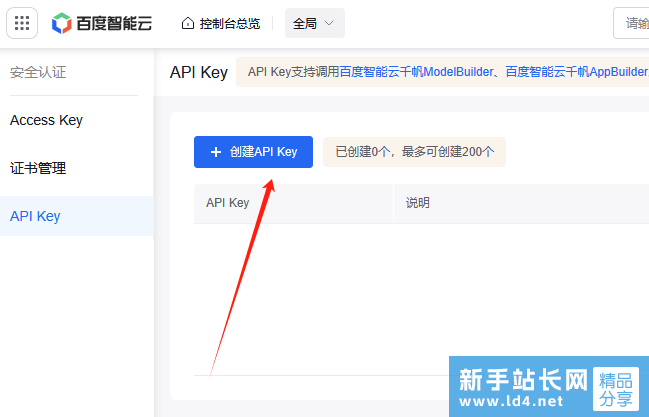This screenshot has height=417, width=649.
Task: Click the 已创建0个，最多可创建200个 notice
Action: point(414,152)
